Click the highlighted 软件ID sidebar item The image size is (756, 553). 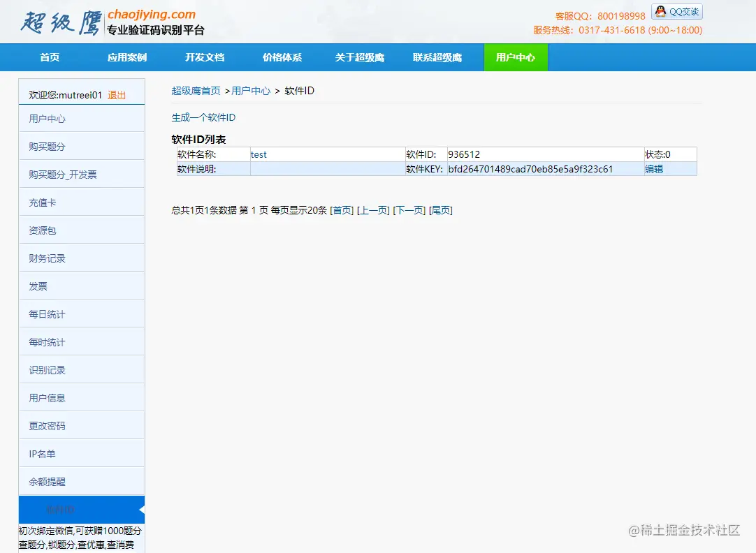(82, 510)
